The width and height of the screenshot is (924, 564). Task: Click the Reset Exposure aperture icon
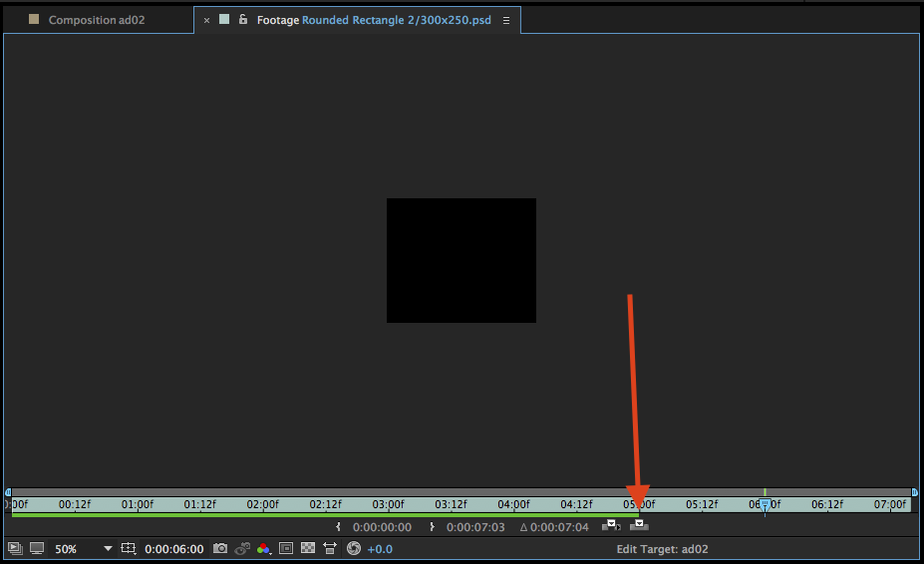pos(354,549)
